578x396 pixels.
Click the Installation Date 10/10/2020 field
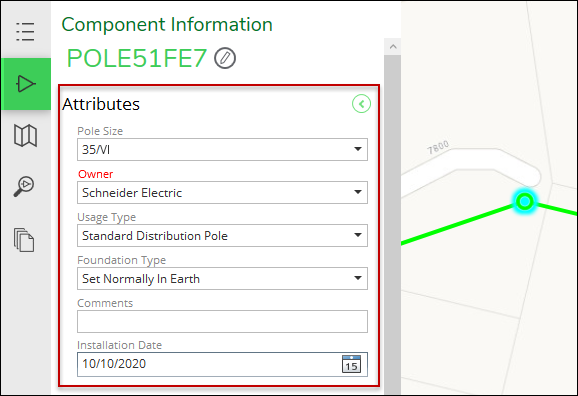[x=222, y=364]
